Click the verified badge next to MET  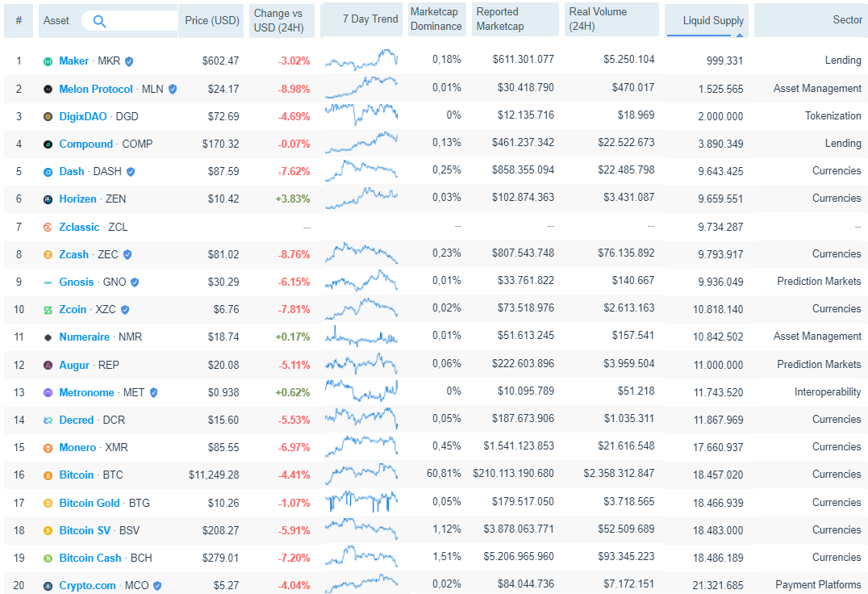154,392
